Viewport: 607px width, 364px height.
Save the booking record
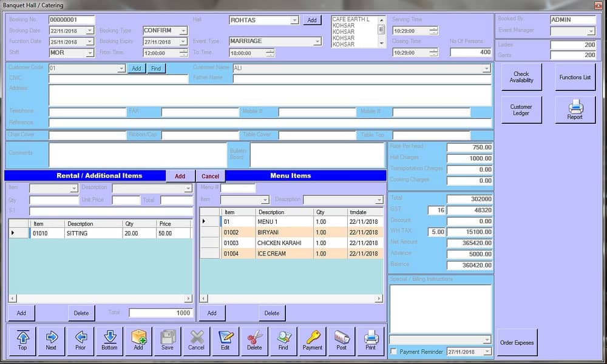click(168, 341)
